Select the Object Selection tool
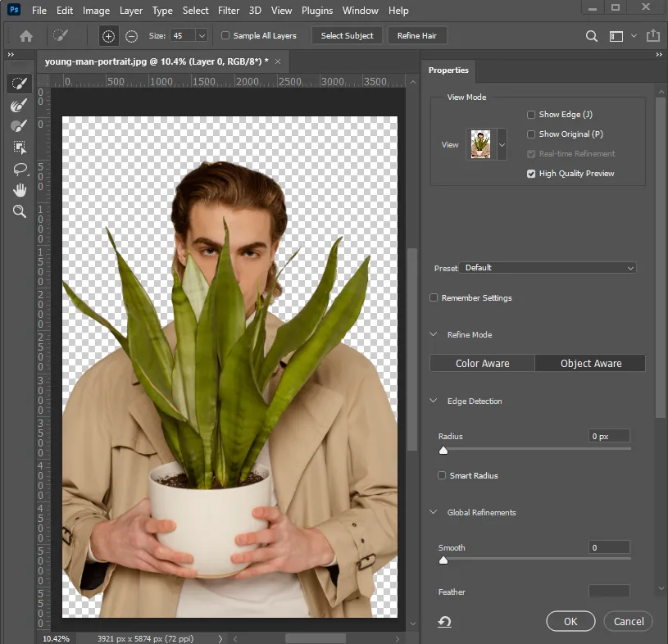Image resolution: width=668 pixels, height=644 pixels. (19, 147)
